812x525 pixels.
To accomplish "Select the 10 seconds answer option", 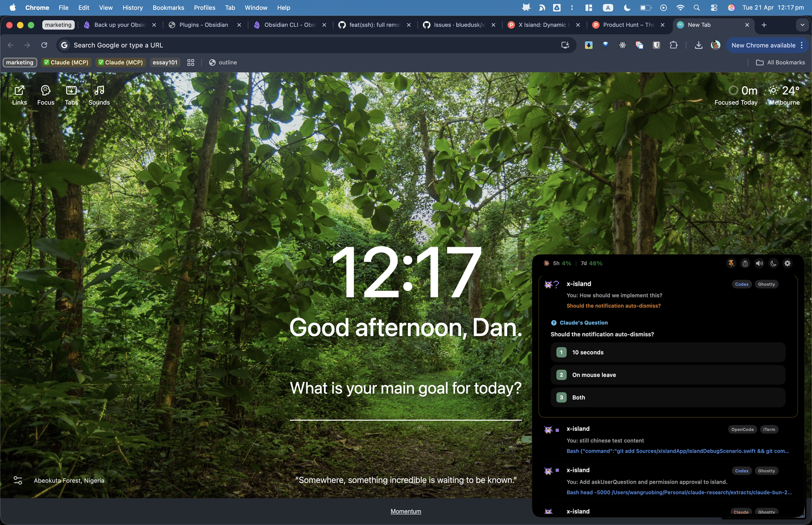I will (668, 353).
